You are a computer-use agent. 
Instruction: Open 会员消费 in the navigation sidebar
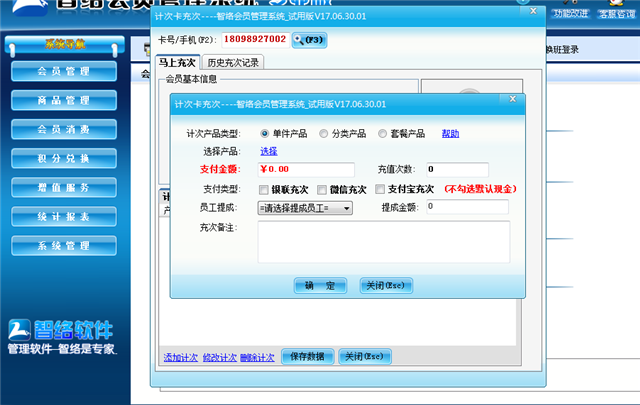64,129
